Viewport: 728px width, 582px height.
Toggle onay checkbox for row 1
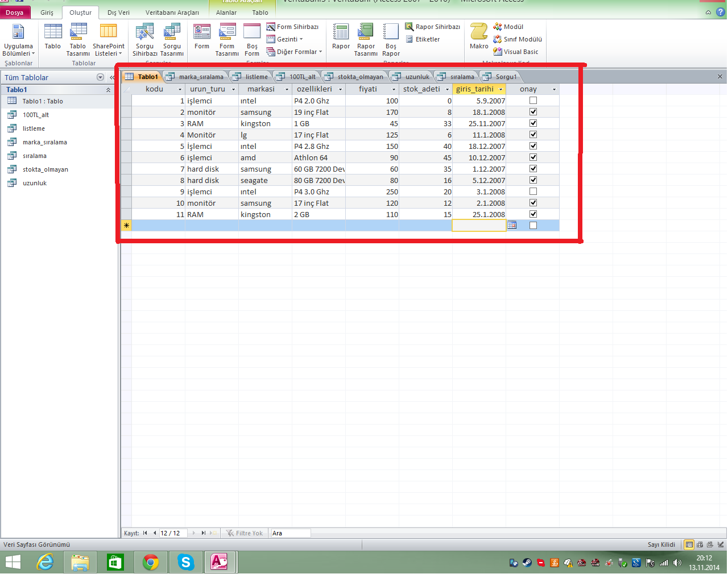(x=533, y=101)
